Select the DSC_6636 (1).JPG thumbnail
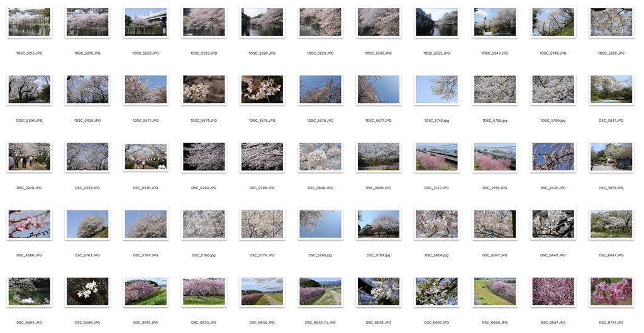This screenshot has height=333, width=644. tap(320, 291)
